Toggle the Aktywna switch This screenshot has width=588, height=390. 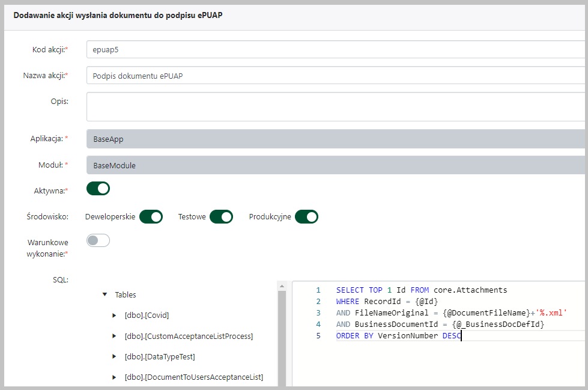click(x=99, y=189)
